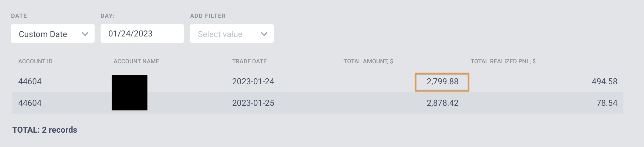Viewport: 644px width, 147px height.
Task: Select the 2023-01-25 trade date cell
Action: pyautogui.click(x=253, y=103)
